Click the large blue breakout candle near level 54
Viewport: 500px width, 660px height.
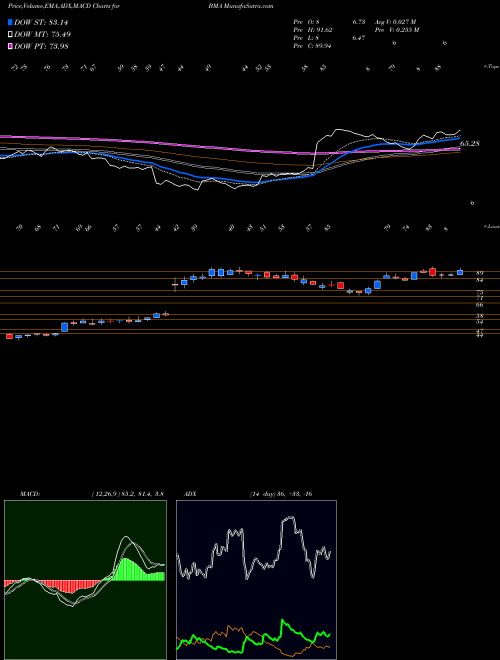pyautogui.click(x=64, y=327)
